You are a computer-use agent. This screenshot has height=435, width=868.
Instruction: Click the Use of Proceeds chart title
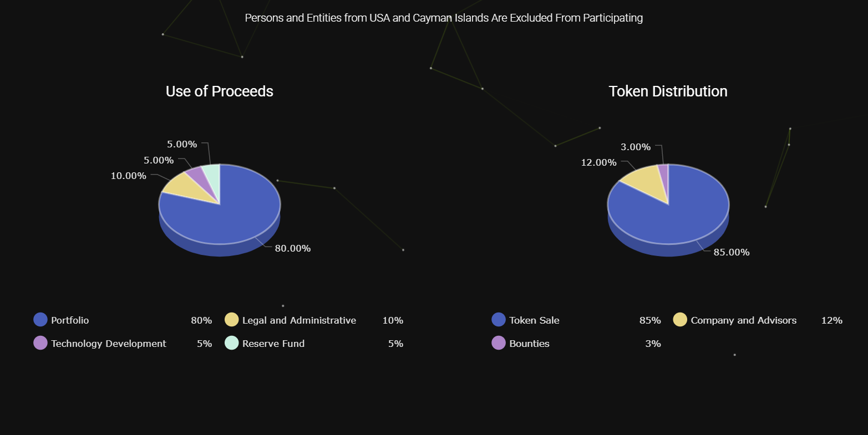pos(220,91)
